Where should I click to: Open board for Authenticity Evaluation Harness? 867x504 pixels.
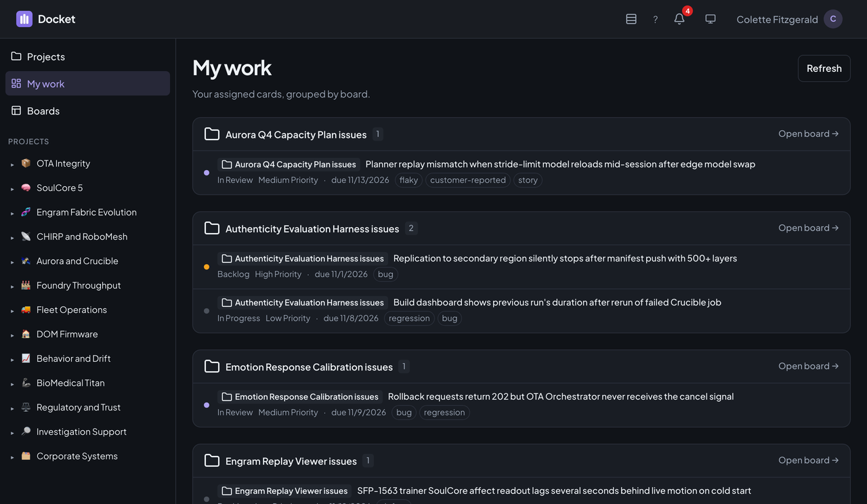(809, 228)
